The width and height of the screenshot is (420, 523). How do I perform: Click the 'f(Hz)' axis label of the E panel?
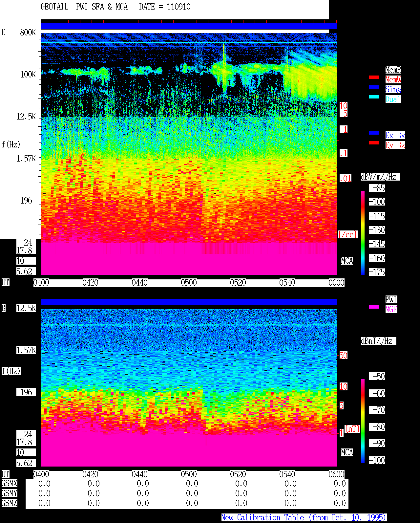[x=11, y=144]
